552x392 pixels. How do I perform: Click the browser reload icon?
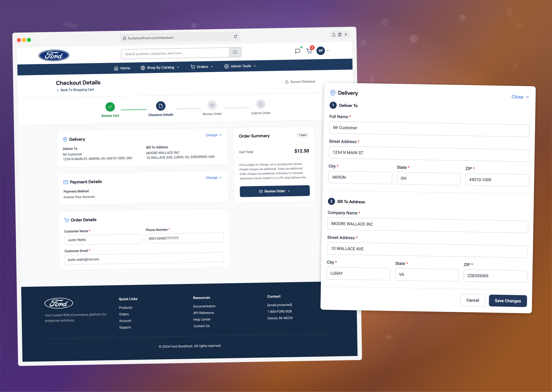[235, 36]
